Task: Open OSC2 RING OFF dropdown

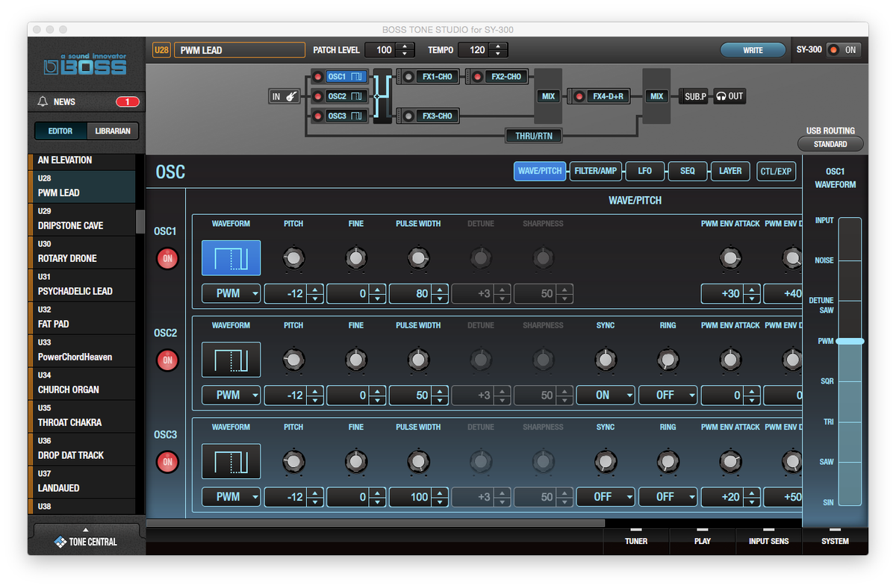Action: pos(668,395)
